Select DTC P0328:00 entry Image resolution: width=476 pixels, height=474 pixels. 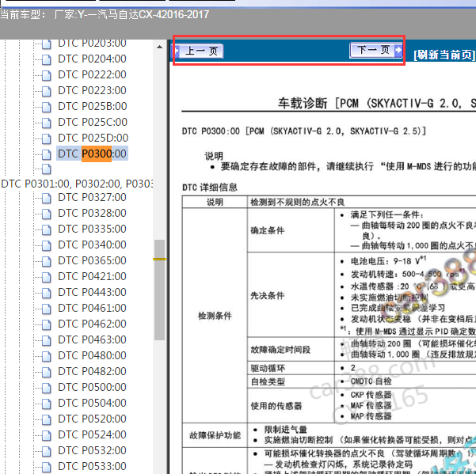click(92, 213)
